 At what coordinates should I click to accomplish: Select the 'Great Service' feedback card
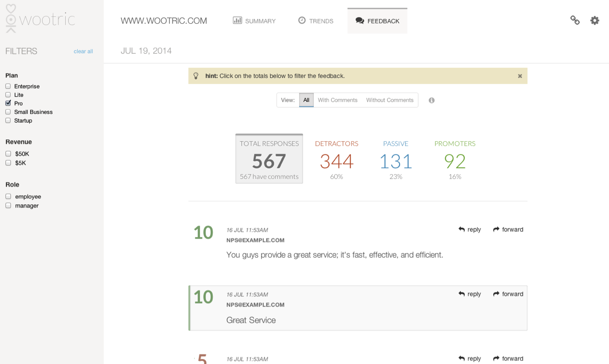358,308
